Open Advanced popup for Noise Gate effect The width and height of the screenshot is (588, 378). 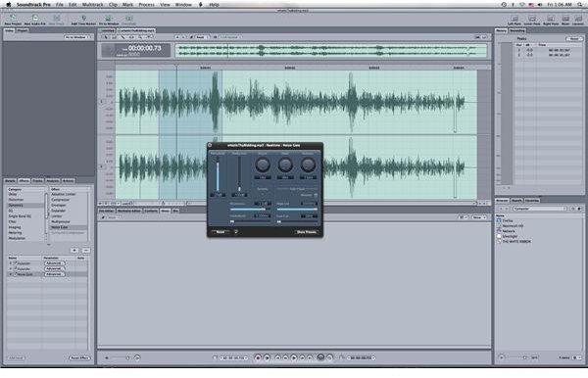pos(54,274)
